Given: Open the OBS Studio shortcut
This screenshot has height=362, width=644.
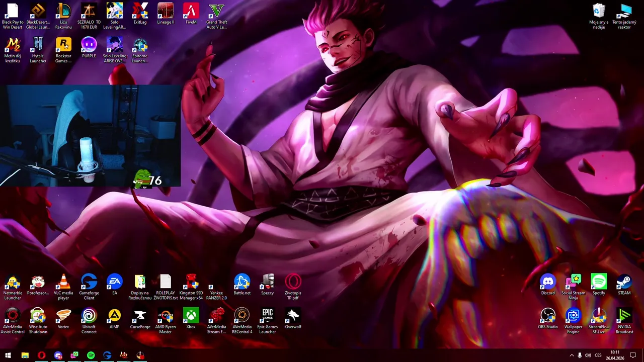Looking at the screenshot, I should pos(548,318).
